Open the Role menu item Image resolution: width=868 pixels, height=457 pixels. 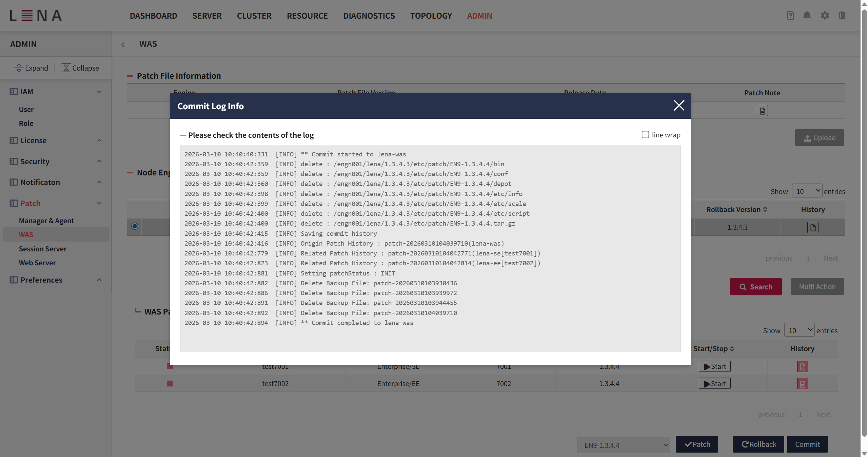tap(26, 123)
